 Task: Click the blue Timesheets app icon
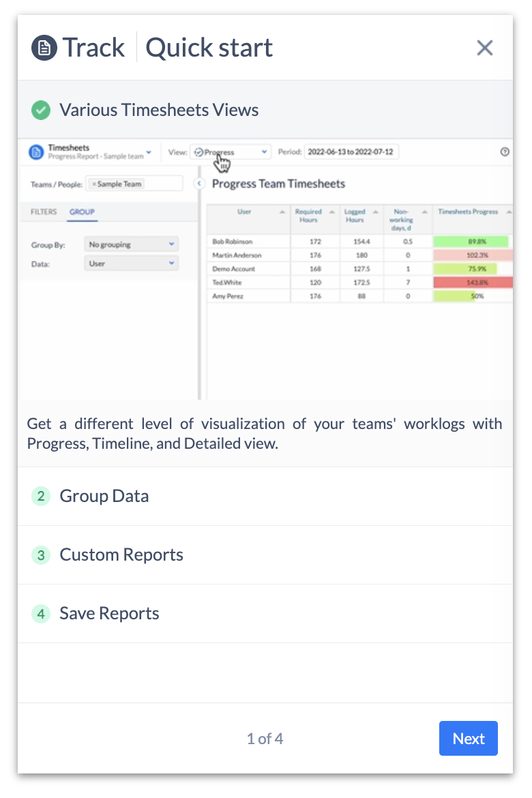36,152
